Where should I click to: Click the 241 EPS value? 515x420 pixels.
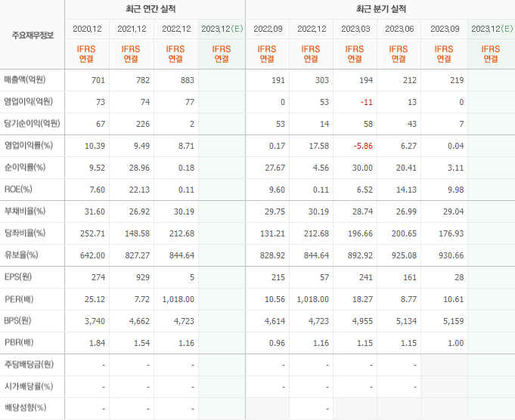pos(366,277)
